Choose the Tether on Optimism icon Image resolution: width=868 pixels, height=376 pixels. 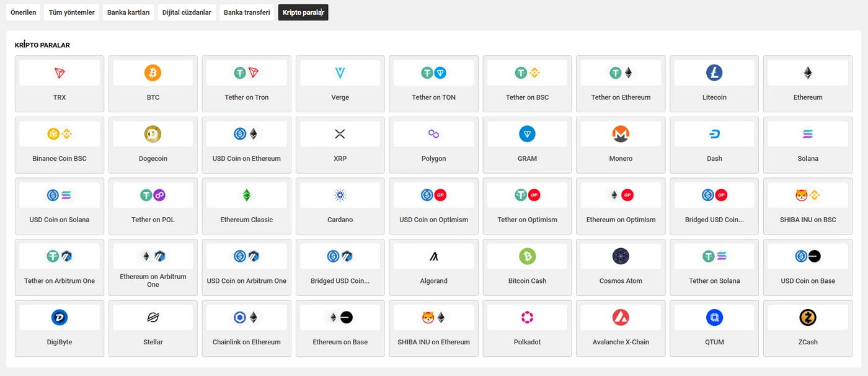pyautogui.click(x=528, y=195)
